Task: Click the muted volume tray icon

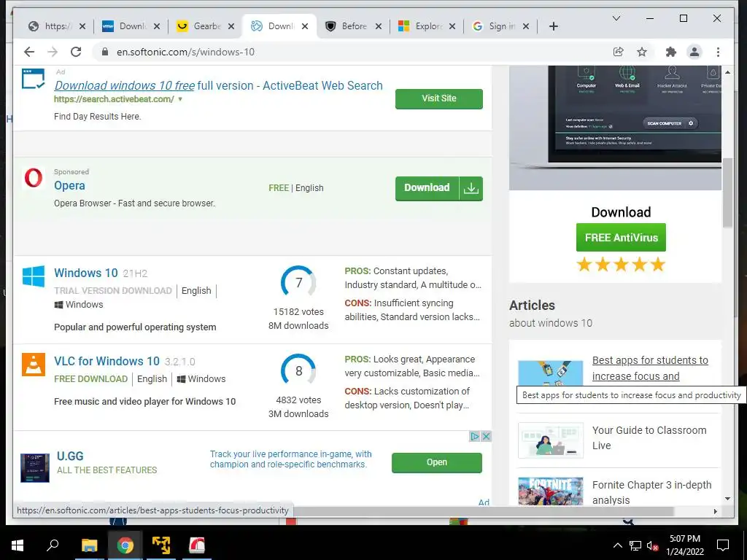Action: tap(652, 545)
